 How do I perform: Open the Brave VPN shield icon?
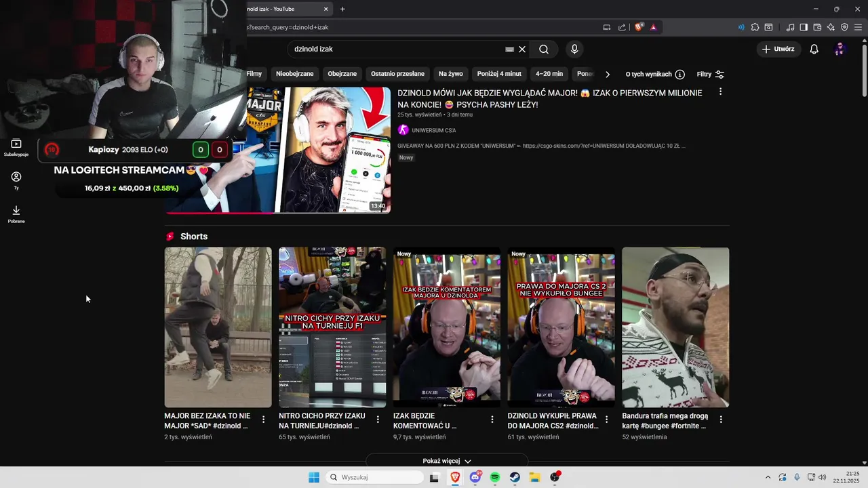[844, 27]
